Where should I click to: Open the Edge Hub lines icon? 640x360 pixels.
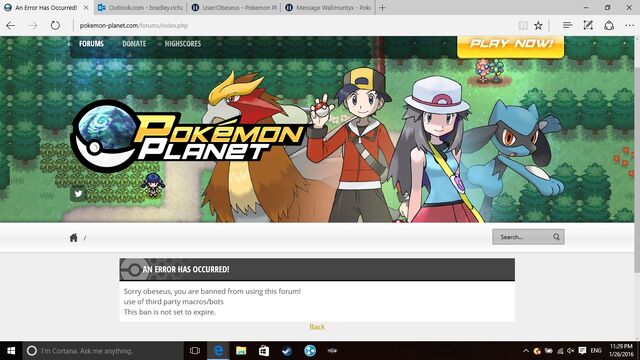tap(567, 25)
